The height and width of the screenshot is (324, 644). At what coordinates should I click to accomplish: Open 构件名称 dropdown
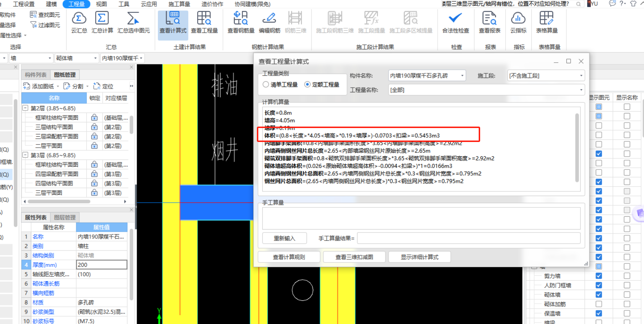coord(427,75)
